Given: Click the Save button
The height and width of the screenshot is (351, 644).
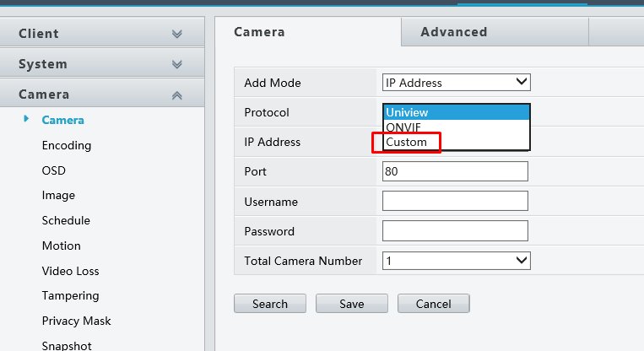Looking at the screenshot, I should [x=352, y=304].
